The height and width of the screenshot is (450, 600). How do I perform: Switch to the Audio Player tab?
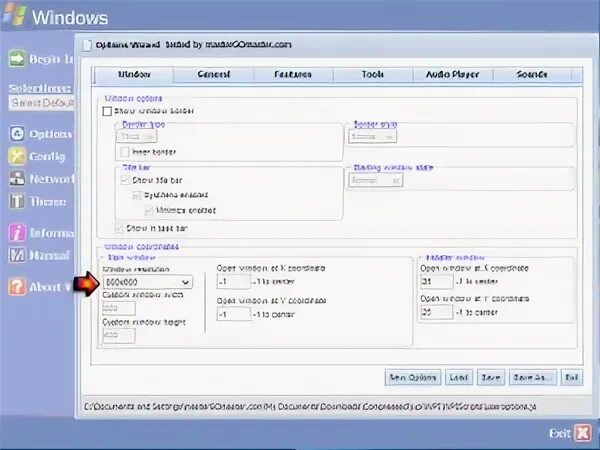(453, 75)
